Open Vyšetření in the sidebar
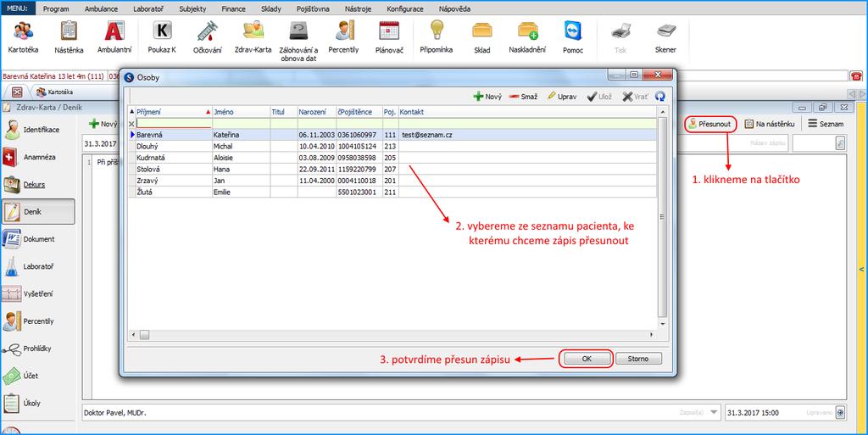 coord(37,294)
